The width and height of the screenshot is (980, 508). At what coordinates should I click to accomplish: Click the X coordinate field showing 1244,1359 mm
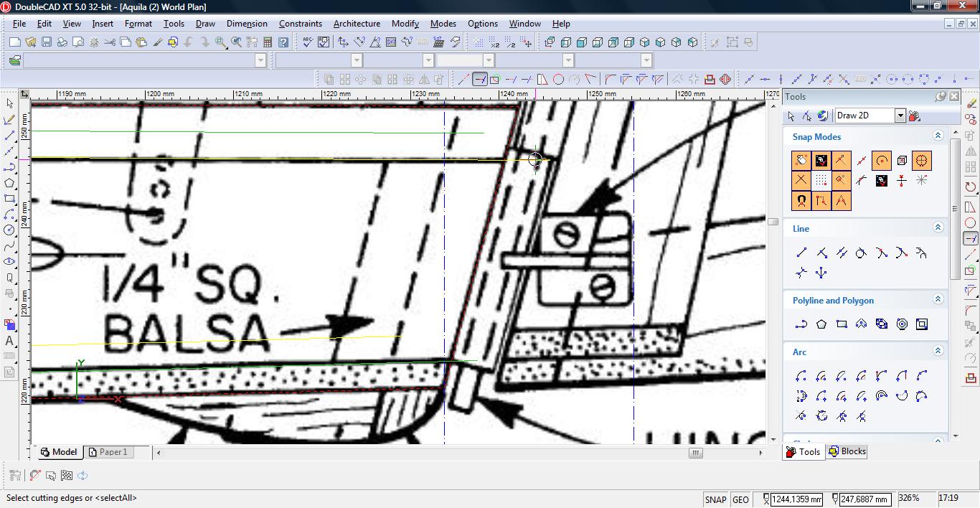point(796,499)
